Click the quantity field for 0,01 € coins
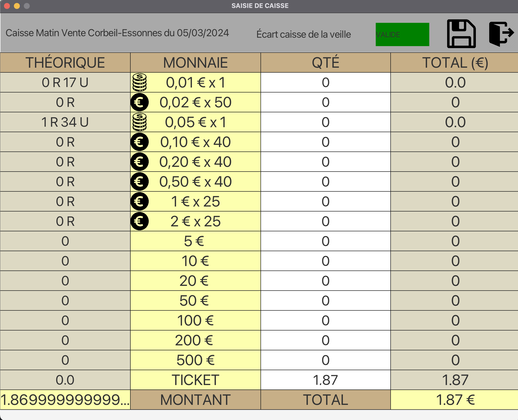The height and width of the screenshot is (420, 518). 325,82
